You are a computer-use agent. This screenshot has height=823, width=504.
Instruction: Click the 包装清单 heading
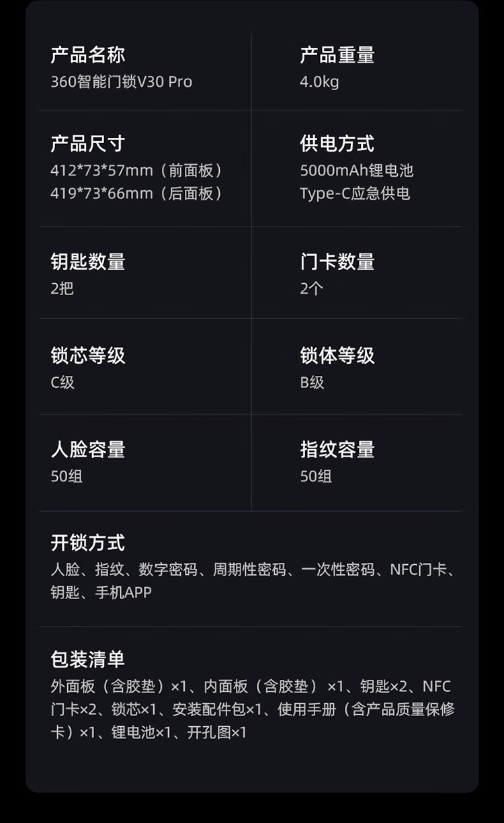pyautogui.click(x=87, y=660)
